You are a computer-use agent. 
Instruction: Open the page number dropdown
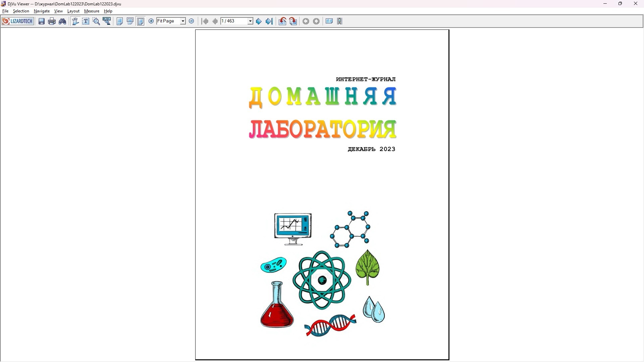(250, 21)
